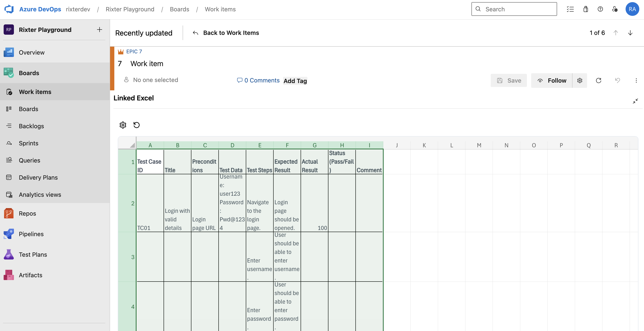Open the more options ellipsis menu
This screenshot has width=644, height=331.
click(636, 80)
